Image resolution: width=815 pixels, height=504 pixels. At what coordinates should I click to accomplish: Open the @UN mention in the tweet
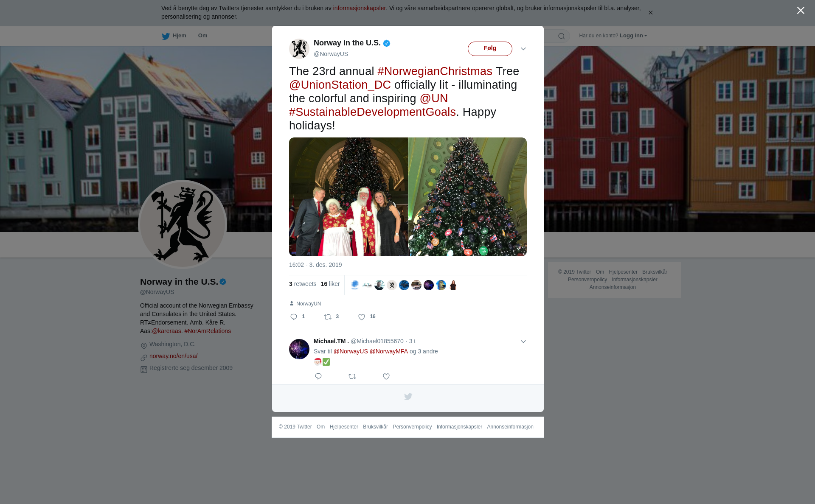coord(434,98)
